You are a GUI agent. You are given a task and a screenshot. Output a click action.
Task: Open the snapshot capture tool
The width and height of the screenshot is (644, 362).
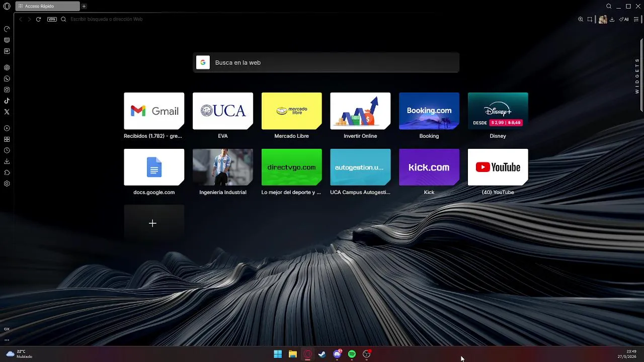(x=590, y=19)
